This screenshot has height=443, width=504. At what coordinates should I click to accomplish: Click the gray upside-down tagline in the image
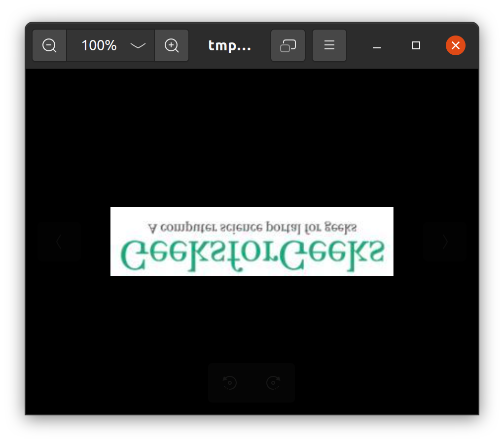pos(252,227)
